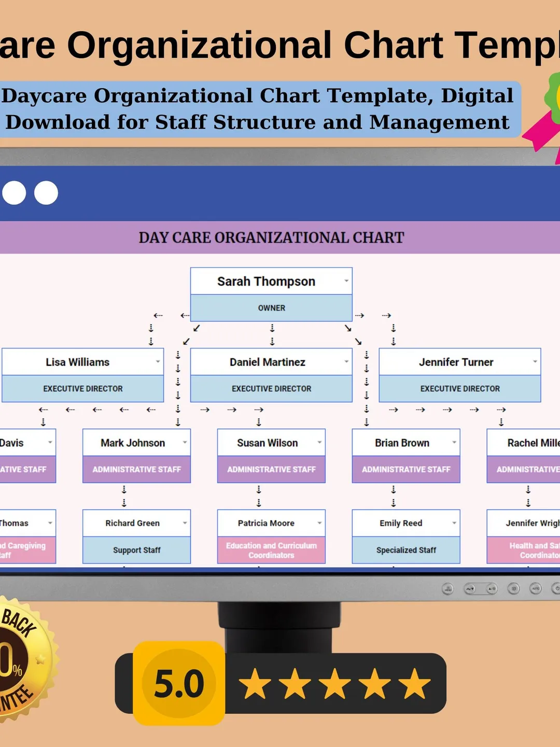
Task: Open Daniel Martinez dropdown arrow
Action: pos(346,362)
